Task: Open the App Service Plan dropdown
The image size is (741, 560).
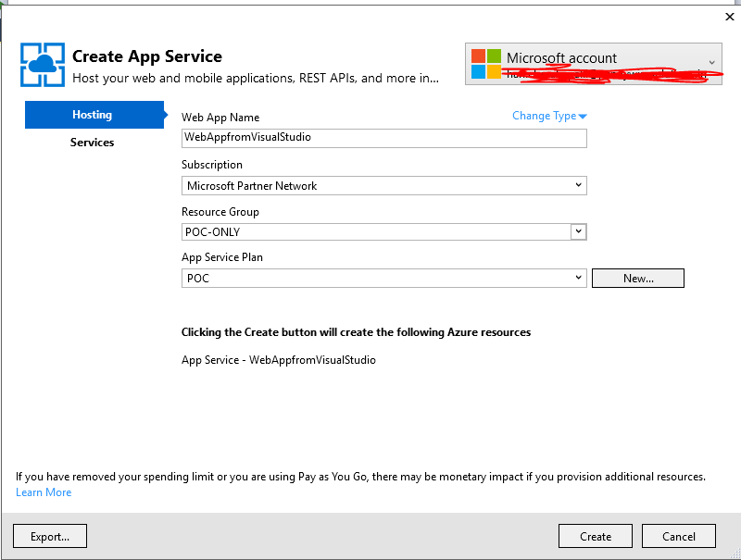Action: pyautogui.click(x=384, y=278)
